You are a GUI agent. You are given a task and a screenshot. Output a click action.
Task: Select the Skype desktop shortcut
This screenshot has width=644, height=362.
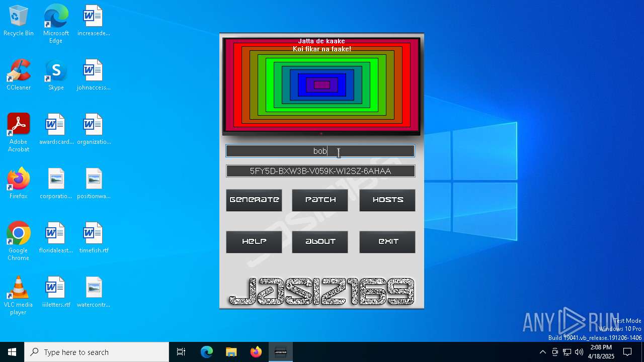coord(56,75)
